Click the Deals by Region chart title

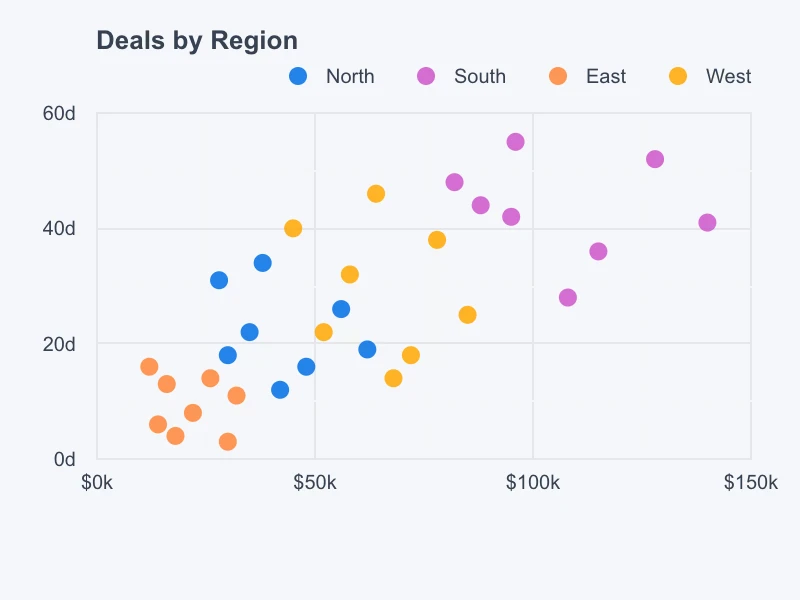click(x=197, y=41)
